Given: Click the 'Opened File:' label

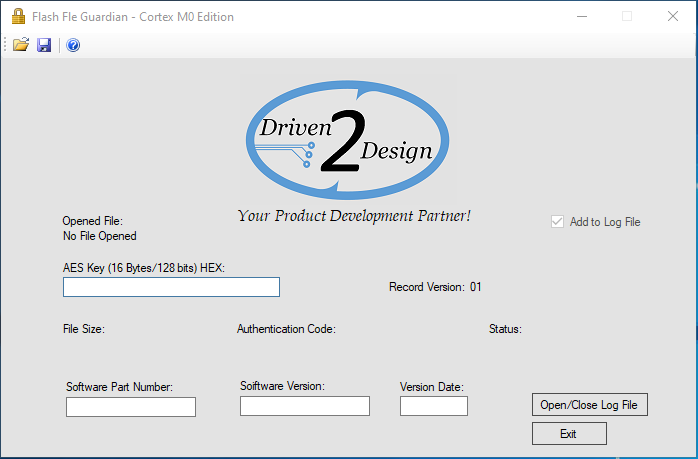Looking at the screenshot, I should point(93,221).
